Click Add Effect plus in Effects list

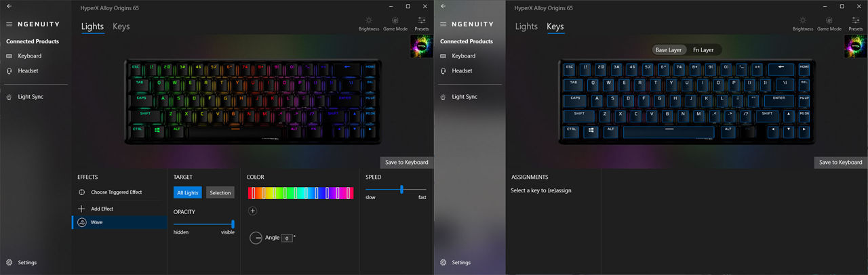coord(81,209)
